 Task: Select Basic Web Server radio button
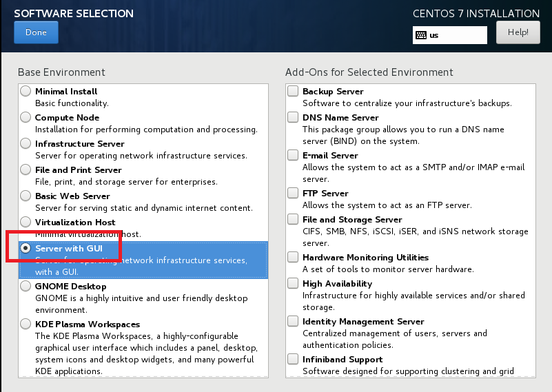[x=25, y=196]
